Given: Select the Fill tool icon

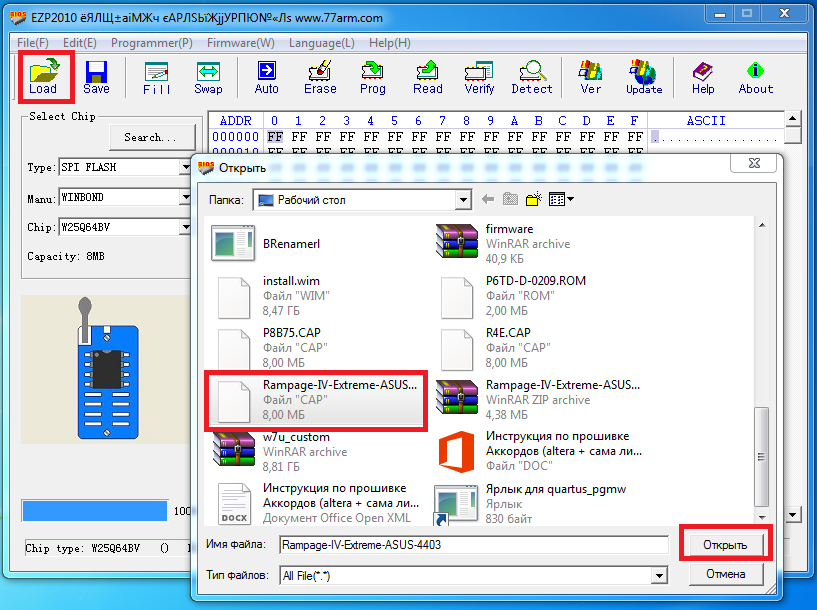Looking at the screenshot, I should (x=156, y=78).
